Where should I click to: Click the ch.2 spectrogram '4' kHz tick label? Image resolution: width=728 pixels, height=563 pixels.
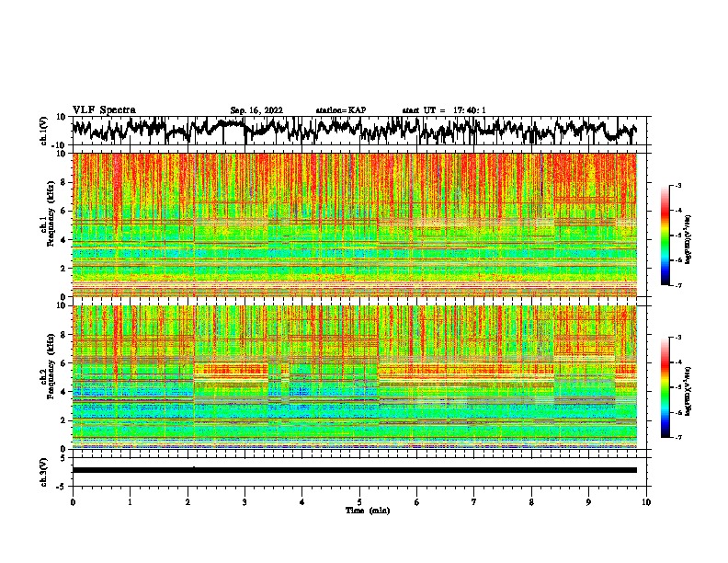tap(65, 392)
